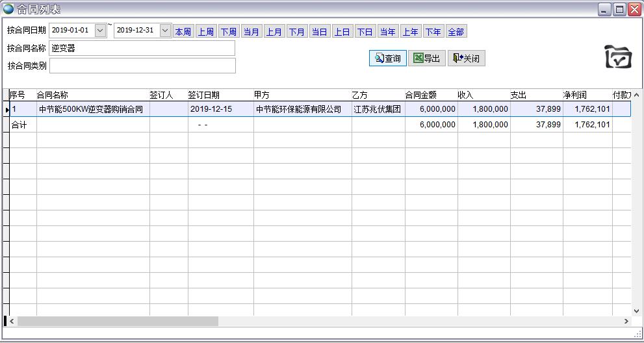644x343 pixels.
Task: Click the 签订日期 column header
Action: pos(203,95)
